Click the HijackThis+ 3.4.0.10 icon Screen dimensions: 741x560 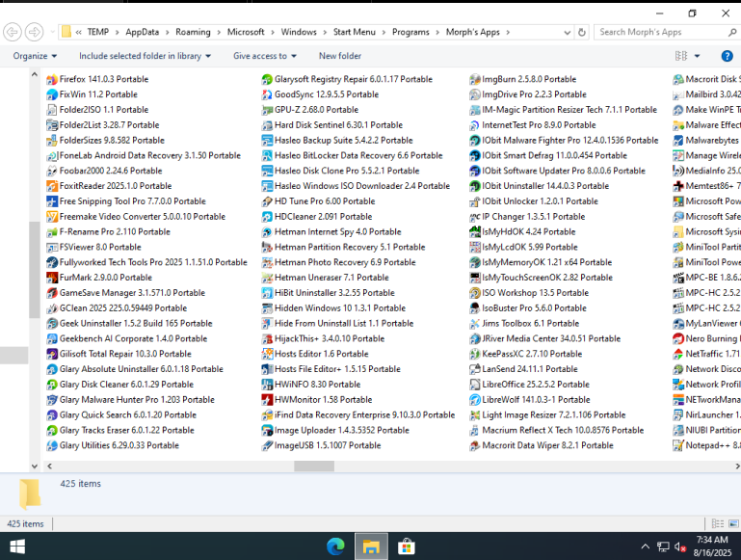(267, 338)
